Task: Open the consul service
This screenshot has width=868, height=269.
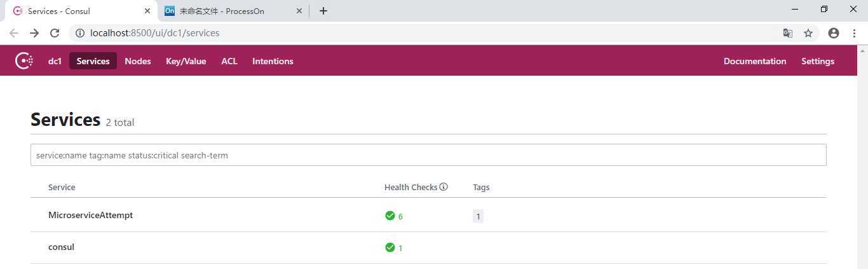Action: (x=61, y=247)
